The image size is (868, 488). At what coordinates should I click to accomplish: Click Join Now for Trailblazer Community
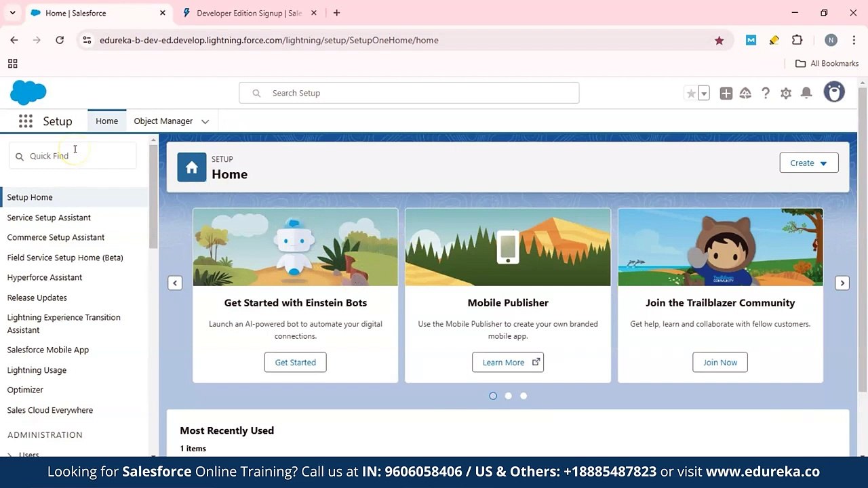[720, 363]
